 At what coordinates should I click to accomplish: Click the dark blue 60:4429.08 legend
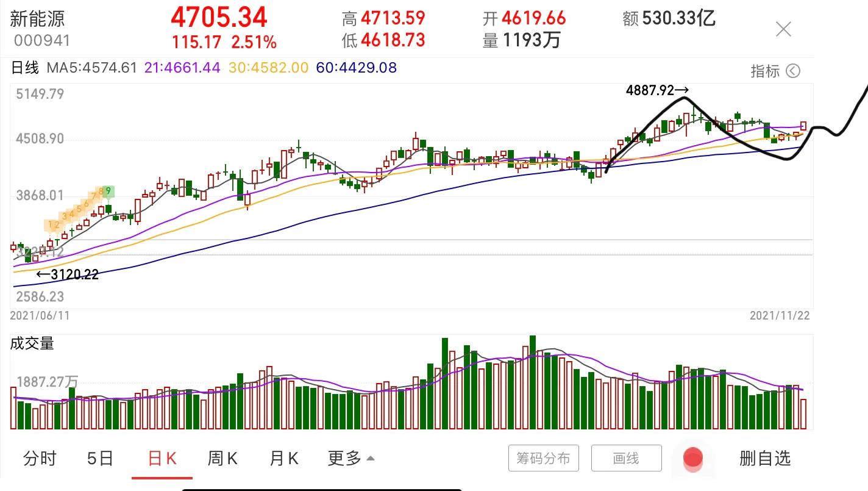pos(357,68)
